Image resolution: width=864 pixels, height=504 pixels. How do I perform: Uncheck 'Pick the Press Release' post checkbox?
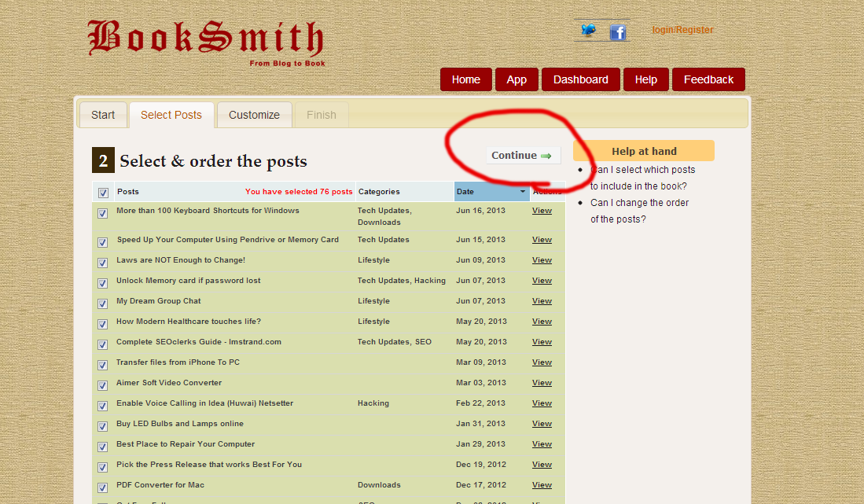(x=102, y=466)
